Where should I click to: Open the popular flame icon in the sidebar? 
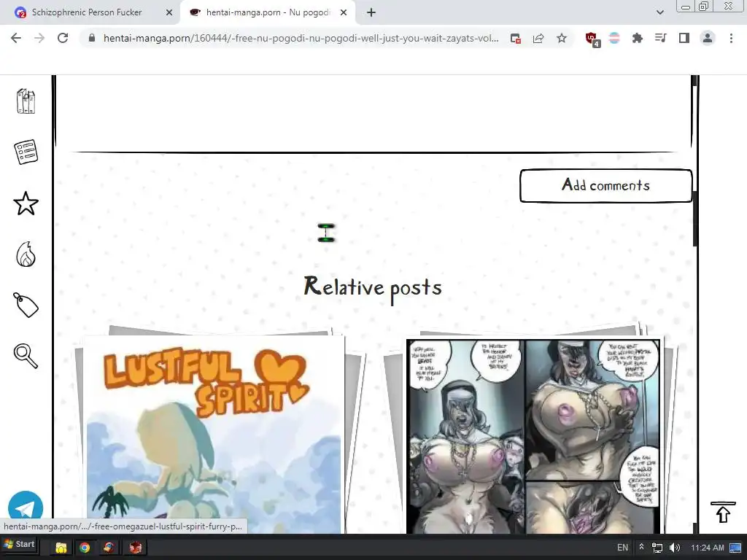[26, 254]
